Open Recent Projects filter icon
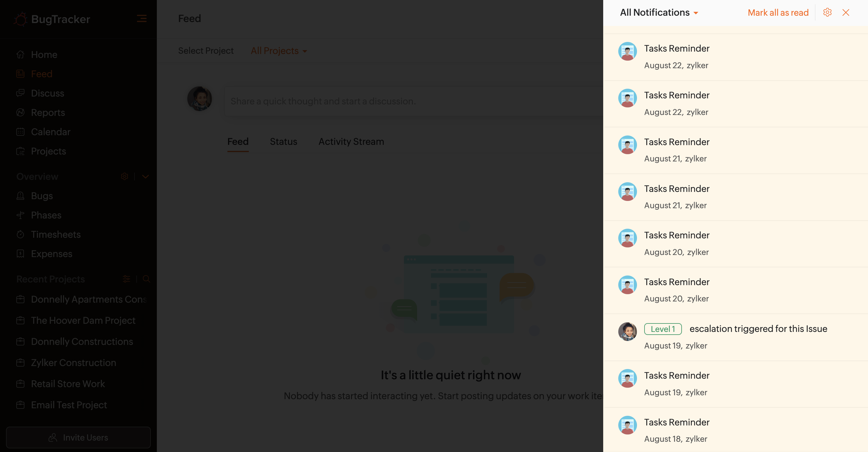The image size is (868, 452). [126, 279]
